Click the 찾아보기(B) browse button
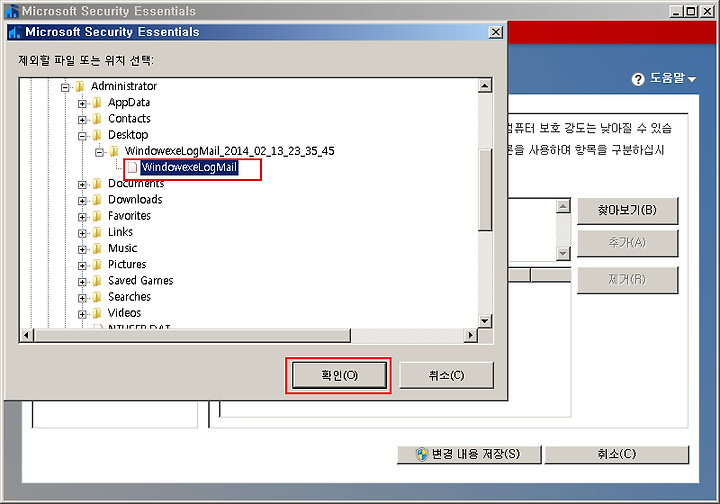Screen dimensions: 720x504 click(x=627, y=210)
